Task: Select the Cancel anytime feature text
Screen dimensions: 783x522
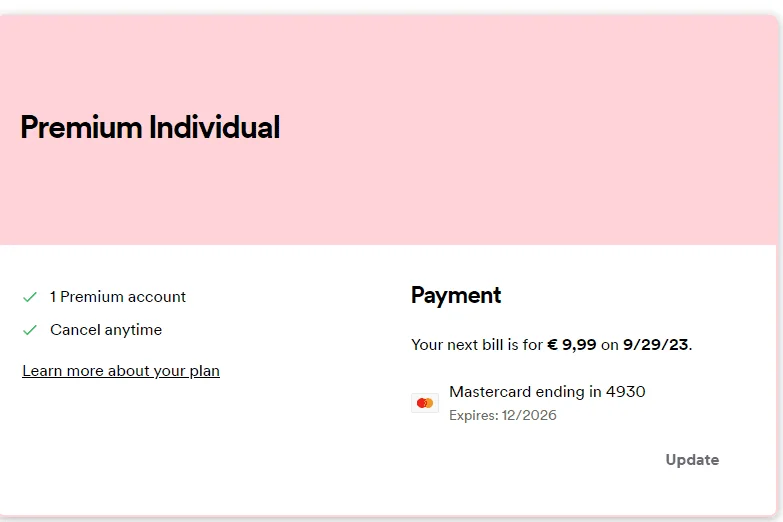Action: point(106,330)
